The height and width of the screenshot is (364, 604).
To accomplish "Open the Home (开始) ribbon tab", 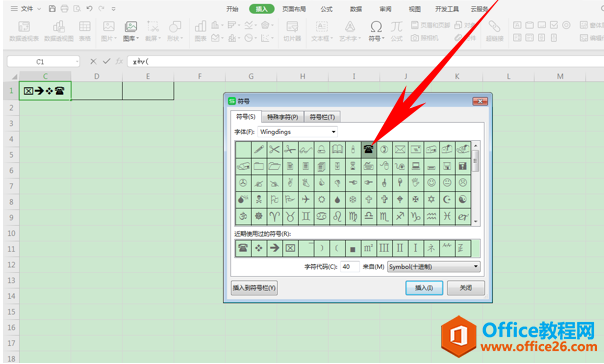I will [232, 9].
